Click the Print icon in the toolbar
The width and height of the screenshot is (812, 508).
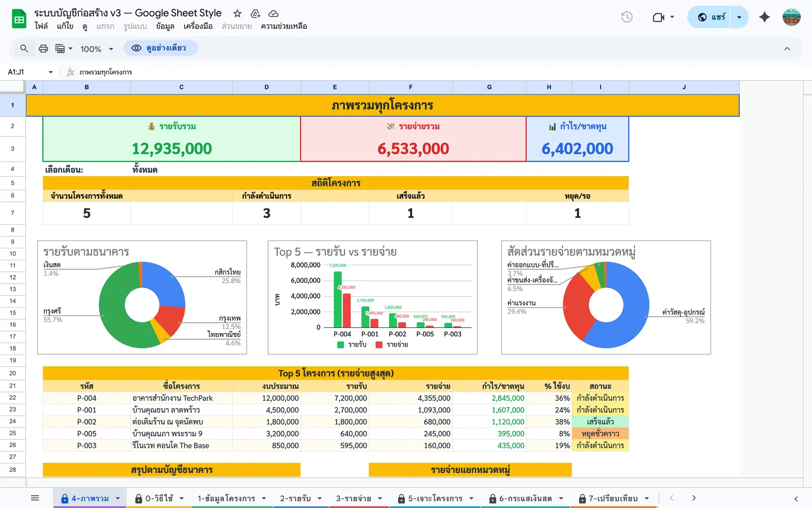pos(43,49)
